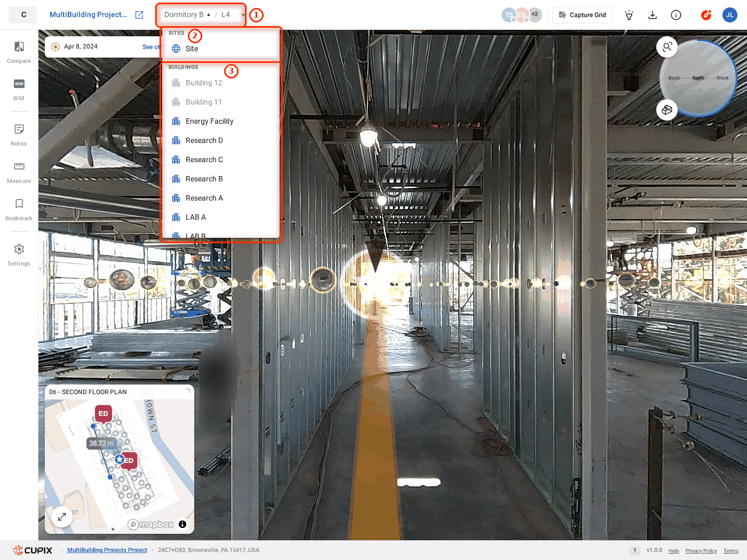
Task: Expand the floor plan minimap
Action: pyautogui.click(x=62, y=516)
